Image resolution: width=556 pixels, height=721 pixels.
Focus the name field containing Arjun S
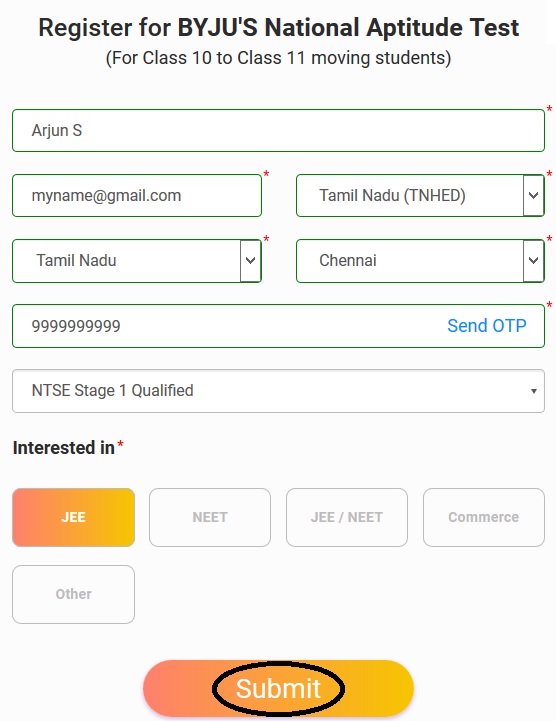pos(278,130)
